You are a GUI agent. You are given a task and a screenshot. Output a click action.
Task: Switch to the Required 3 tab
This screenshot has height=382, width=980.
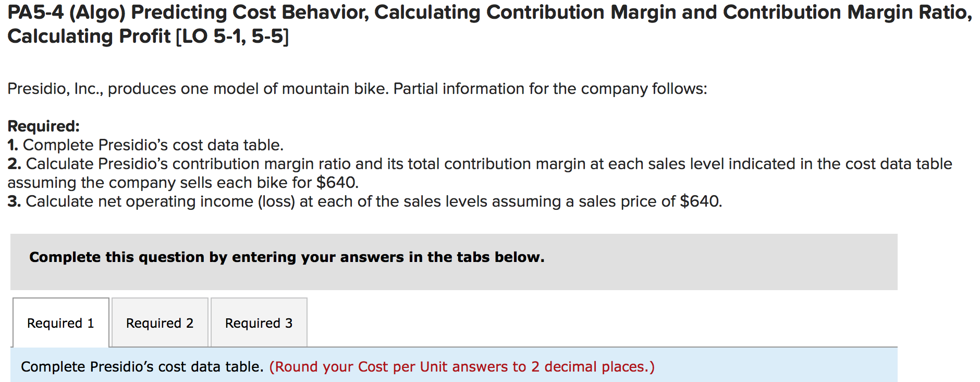259,323
